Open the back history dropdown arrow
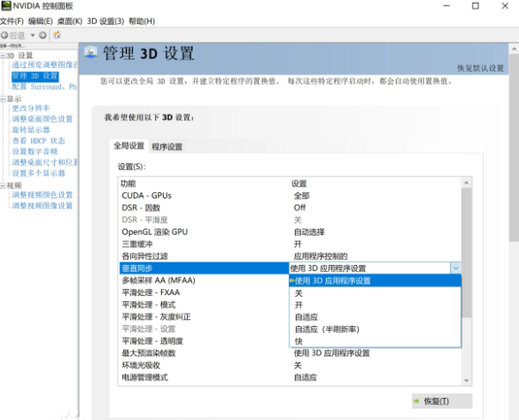Viewport: 519px width, 420px height. pos(33,35)
